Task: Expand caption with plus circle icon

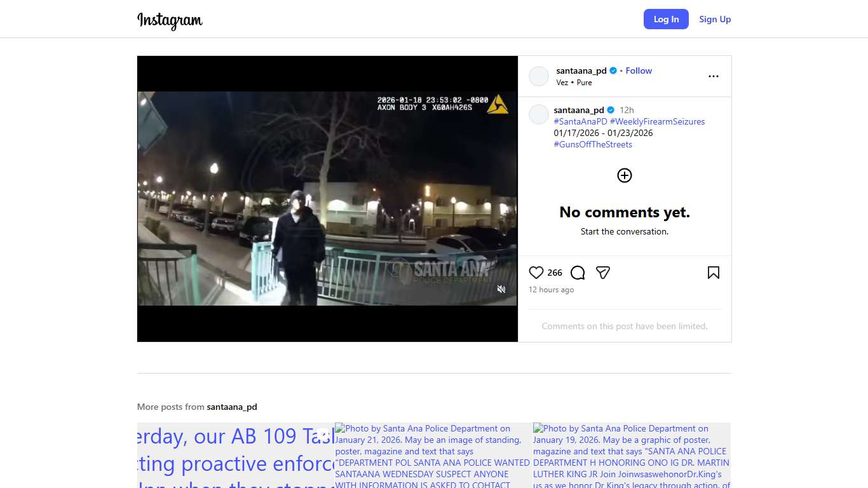Action: [x=625, y=175]
